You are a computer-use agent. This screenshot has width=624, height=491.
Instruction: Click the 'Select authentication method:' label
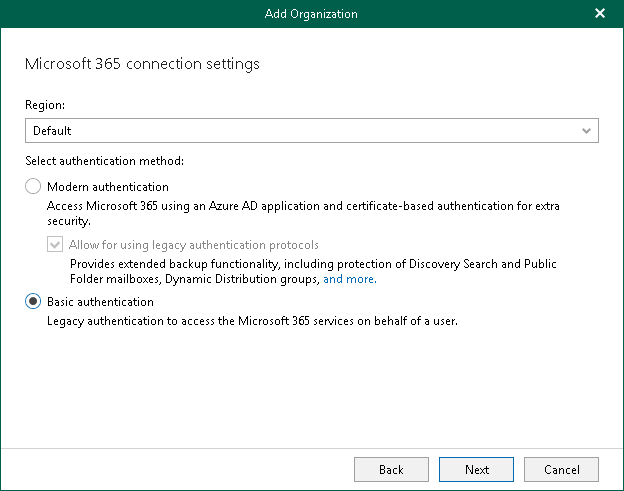(104, 161)
